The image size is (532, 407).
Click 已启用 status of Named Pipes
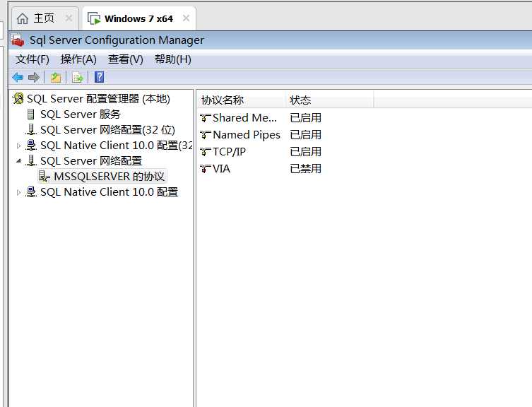pos(305,135)
